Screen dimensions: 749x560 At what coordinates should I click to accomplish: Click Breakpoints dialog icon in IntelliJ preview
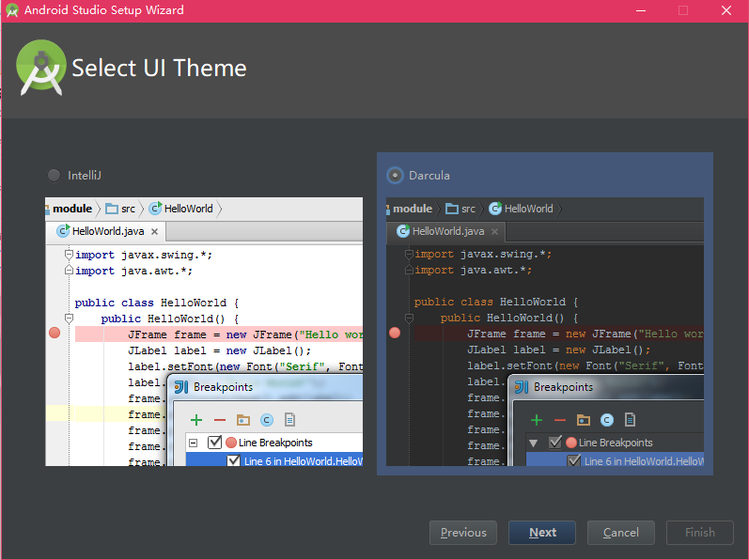(x=181, y=387)
